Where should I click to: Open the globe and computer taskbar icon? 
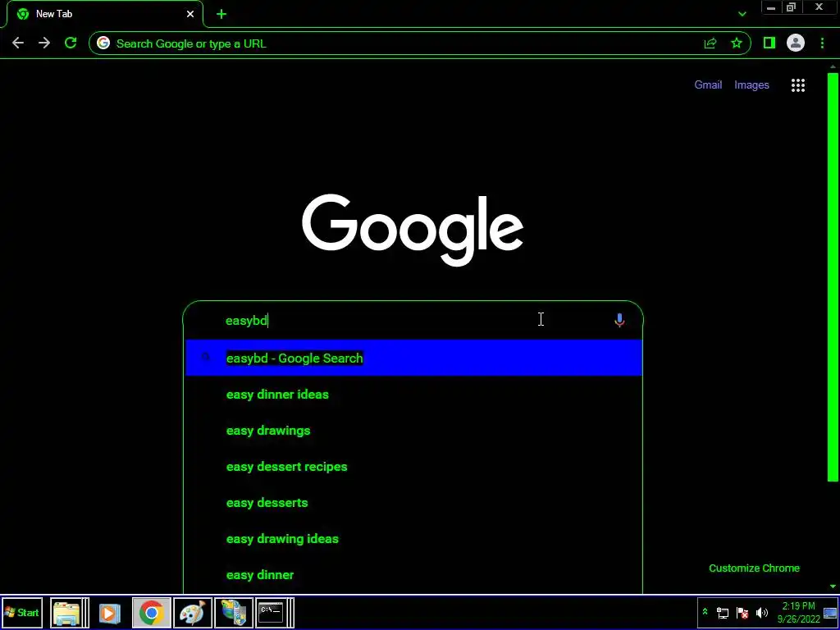pos(234,612)
